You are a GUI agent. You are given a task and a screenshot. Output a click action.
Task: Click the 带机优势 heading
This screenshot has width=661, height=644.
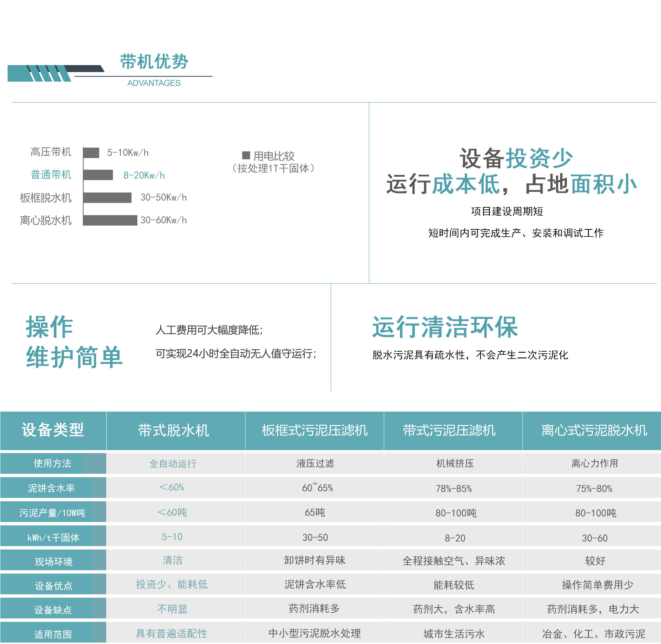tap(154, 62)
